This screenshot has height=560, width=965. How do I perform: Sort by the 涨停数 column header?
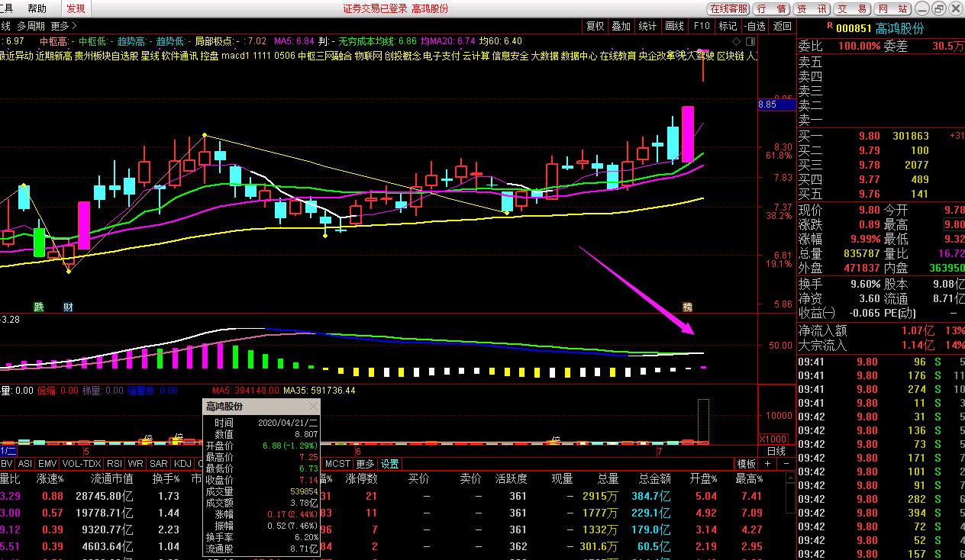click(362, 478)
